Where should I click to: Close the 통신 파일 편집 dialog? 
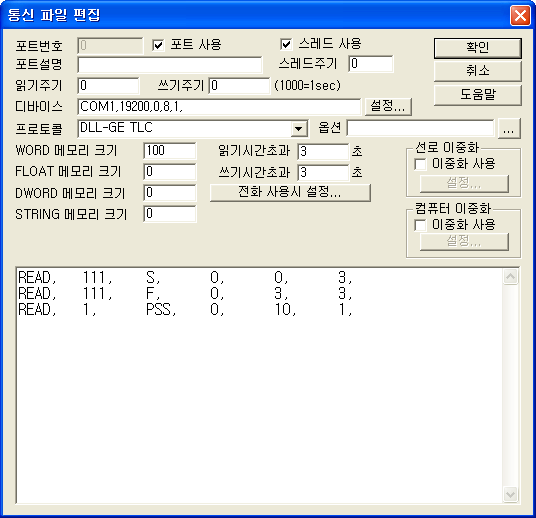pyautogui.click(x=520, y=15)
